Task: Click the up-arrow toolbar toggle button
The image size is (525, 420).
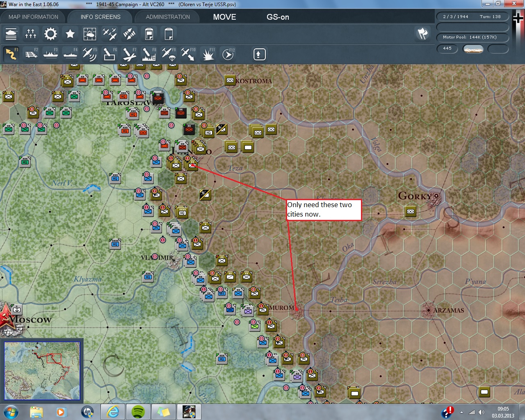Action: (x=259, y=54)
